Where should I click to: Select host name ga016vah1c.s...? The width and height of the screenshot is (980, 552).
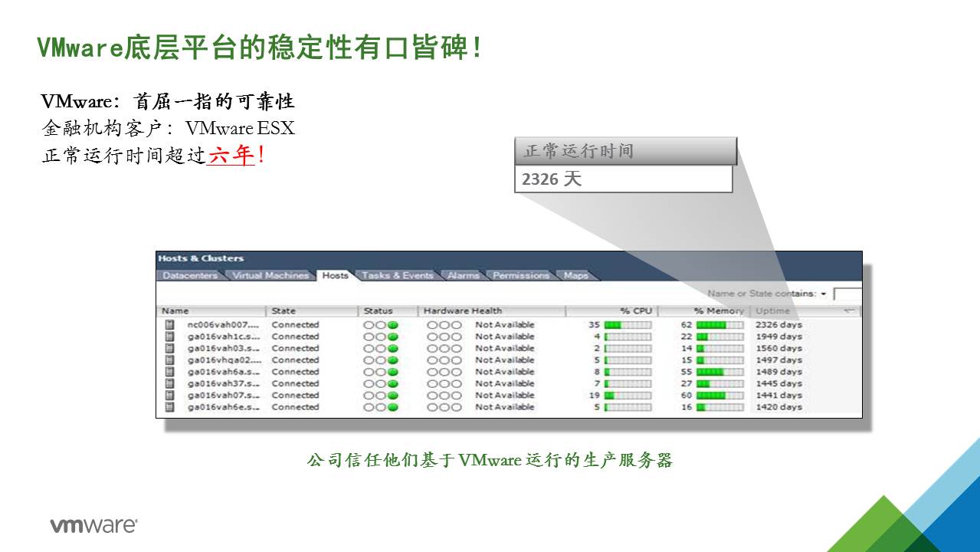point(224,337)
